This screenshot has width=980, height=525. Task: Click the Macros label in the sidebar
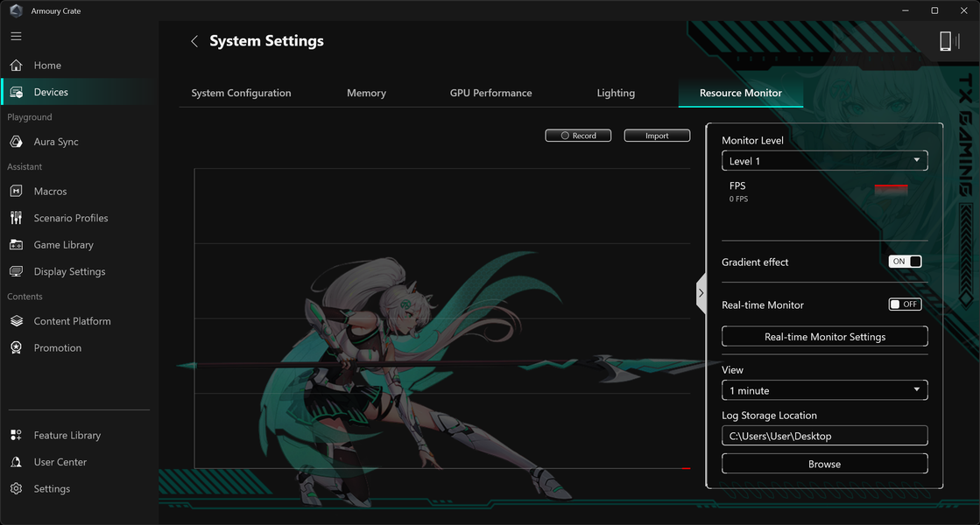pos(50,191)
